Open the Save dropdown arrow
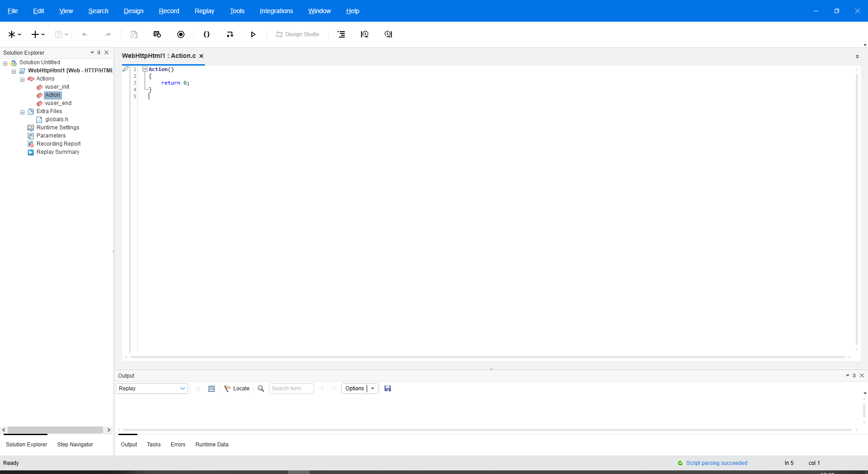Image resolution: width=868 pixels, height=474 pixels. click(66, 34)
